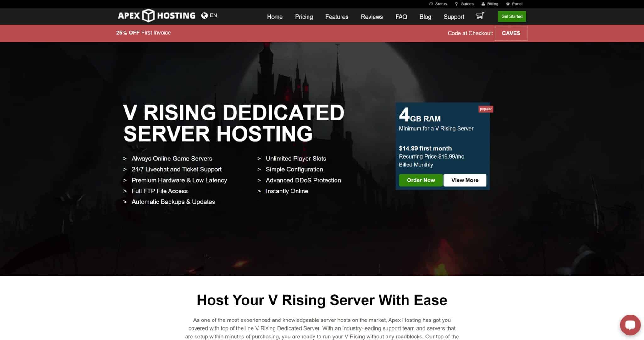
Task: Copy the CAVES coupon code box
Action: point(511,33)
